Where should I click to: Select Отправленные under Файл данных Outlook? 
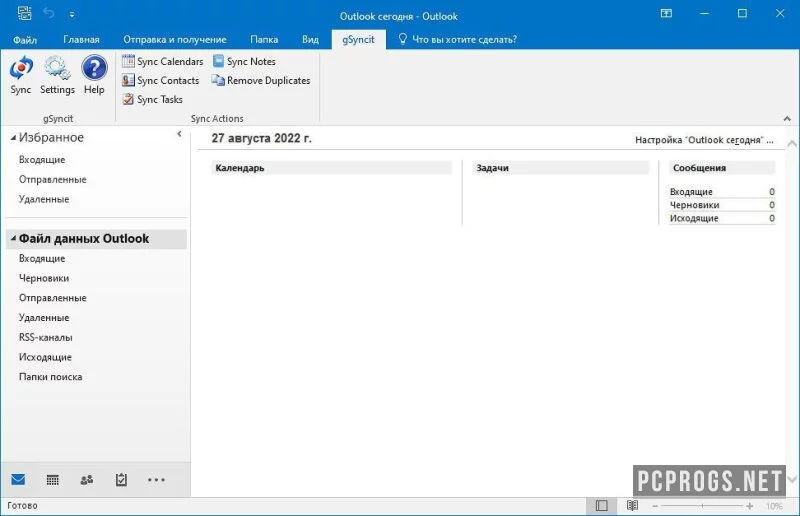(x=53, y=298)
